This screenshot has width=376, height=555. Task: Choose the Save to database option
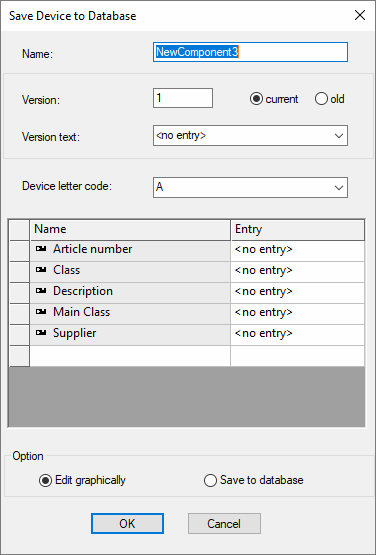tap(210, 481)
